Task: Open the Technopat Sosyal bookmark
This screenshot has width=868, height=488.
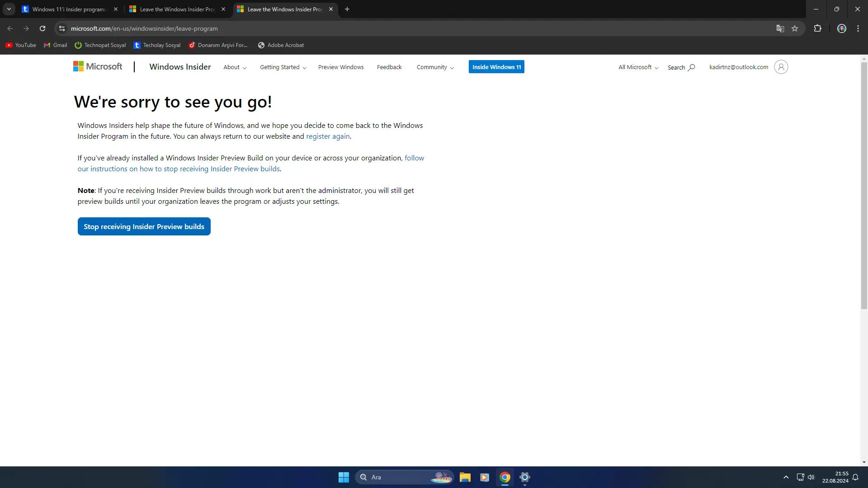Action: pos(100,45)
